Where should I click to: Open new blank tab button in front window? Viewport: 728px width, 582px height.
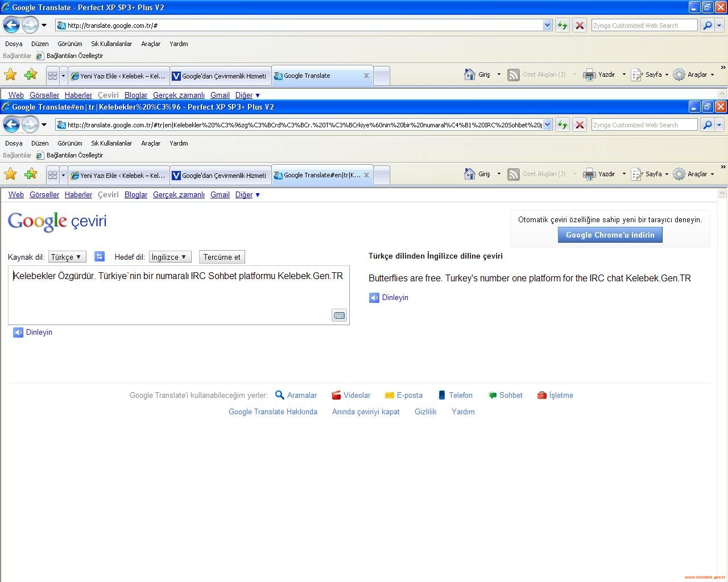(x=382, y=175)
